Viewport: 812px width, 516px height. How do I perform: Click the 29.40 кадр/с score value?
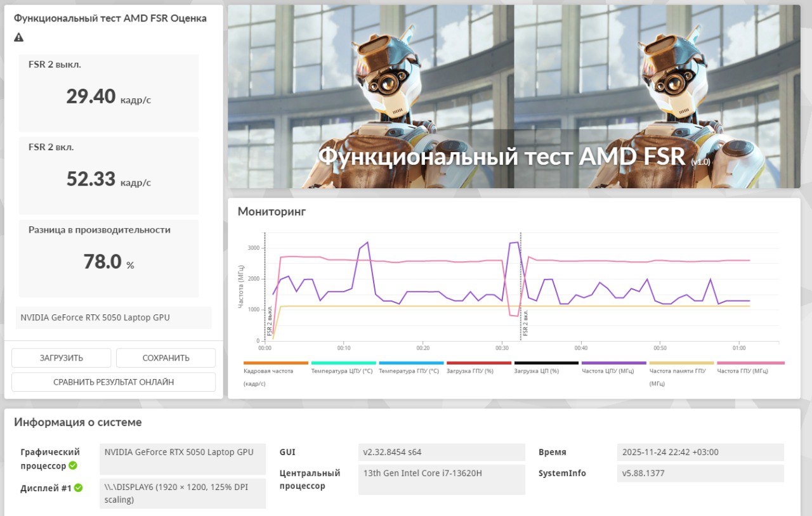tap(108, 96)
